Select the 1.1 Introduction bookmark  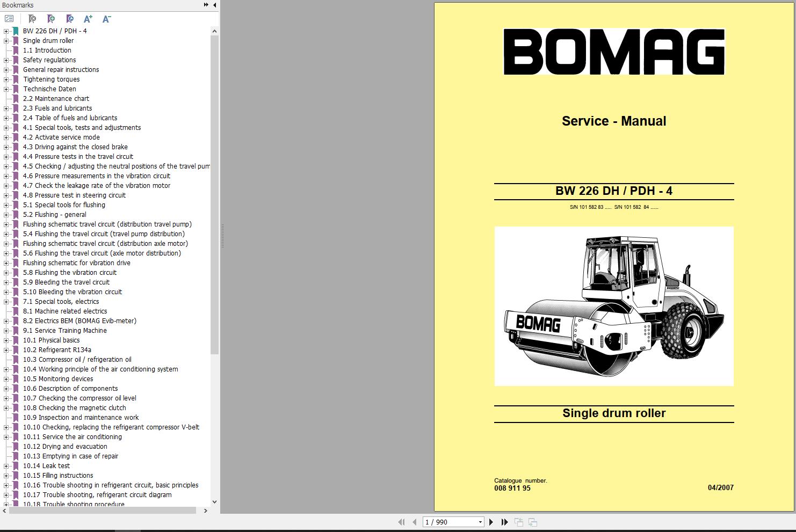(x=47, y=50)
